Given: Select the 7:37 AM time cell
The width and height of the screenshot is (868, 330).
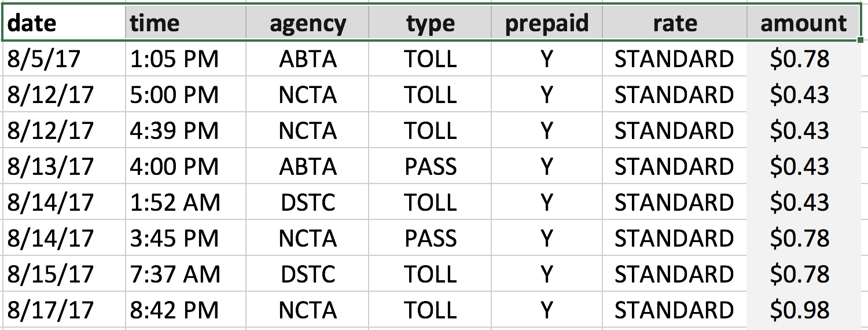Looking at the screenshot, I should [x=186, y=274].
